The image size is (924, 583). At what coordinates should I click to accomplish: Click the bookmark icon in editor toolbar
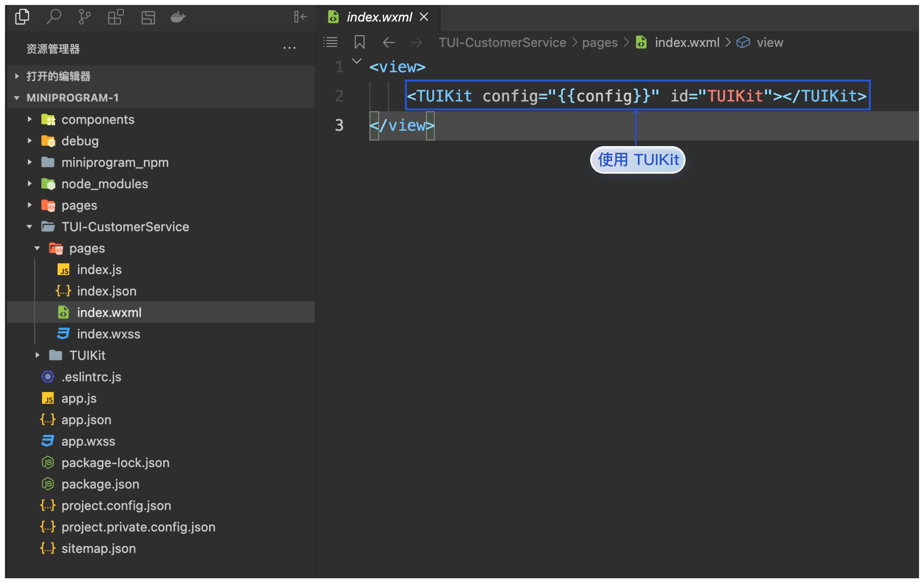[360, 42]
